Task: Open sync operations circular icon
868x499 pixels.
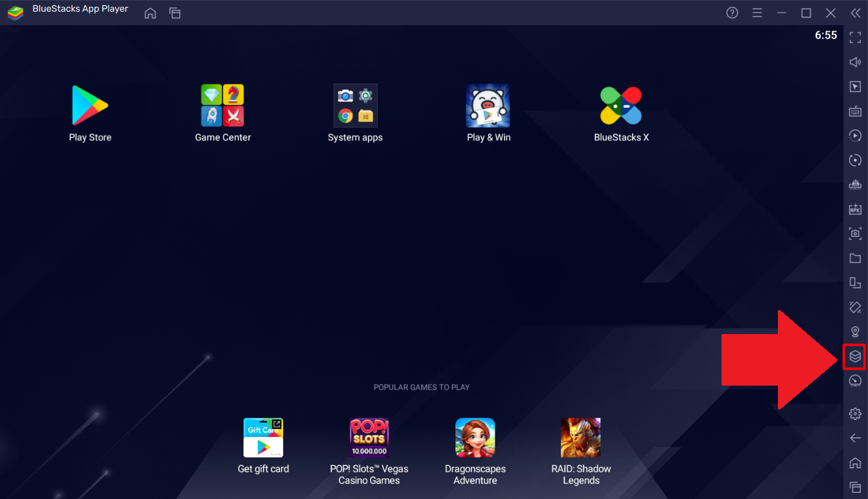Action: click(855, 160)
